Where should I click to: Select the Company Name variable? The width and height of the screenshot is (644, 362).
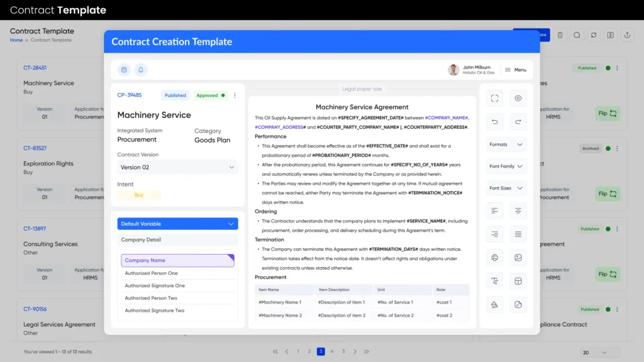tap(177, 260)
